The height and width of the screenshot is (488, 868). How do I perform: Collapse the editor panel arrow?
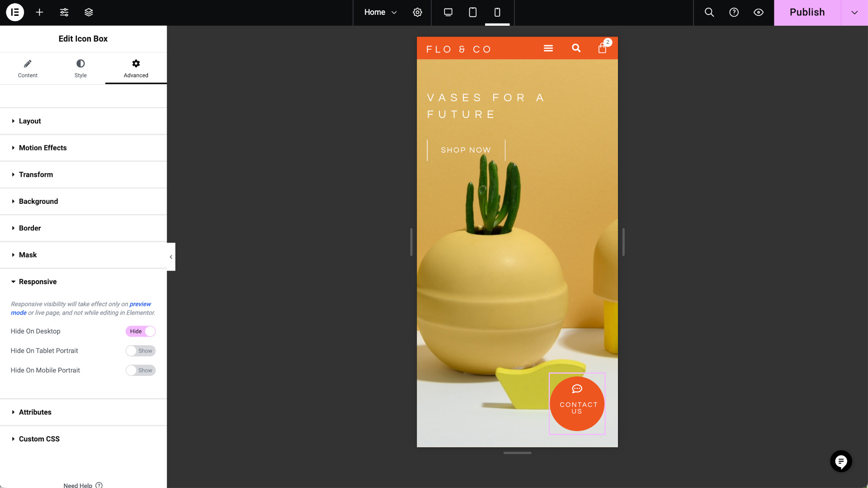tap(171, 257)
